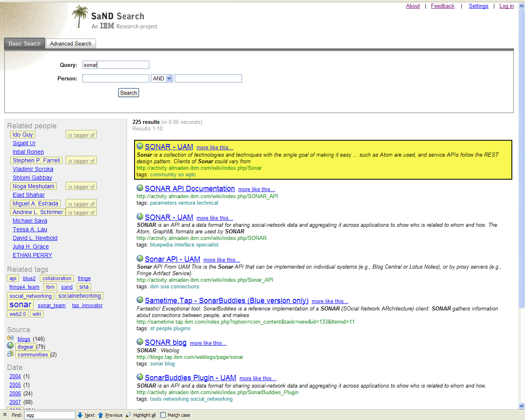Click the Log in link

[507, 6]
